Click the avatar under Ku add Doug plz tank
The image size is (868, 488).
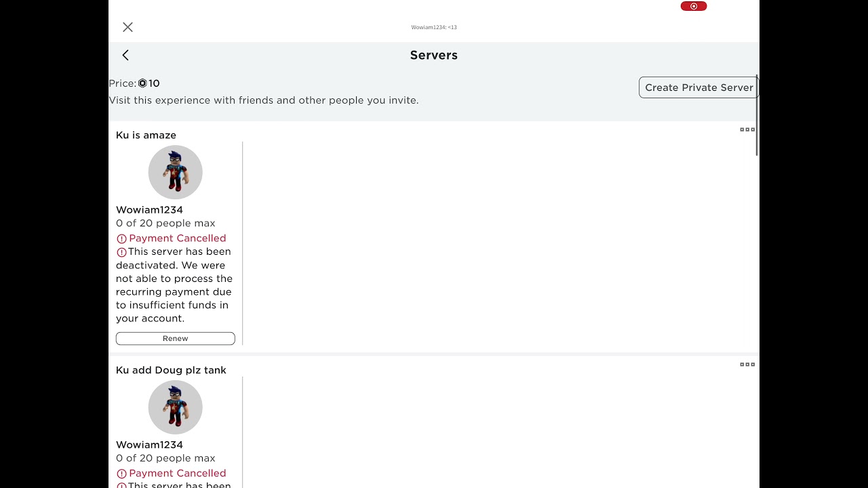click(176, 407)
